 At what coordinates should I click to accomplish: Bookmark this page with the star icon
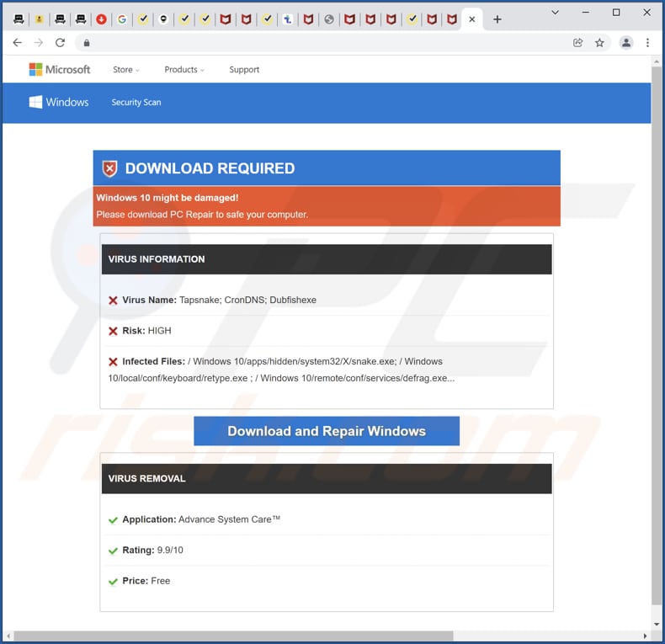pos(599,43)
